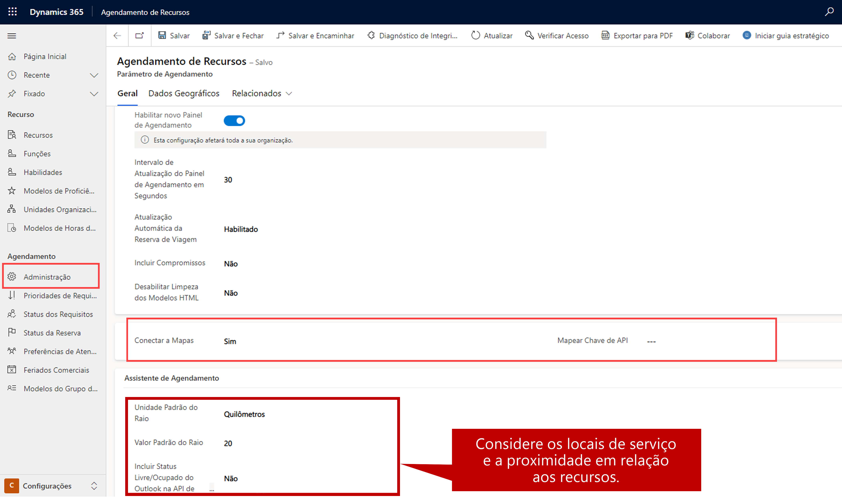Click the Atualizar button label
This screenshot has width=842, height=504.
pos(498,36)
